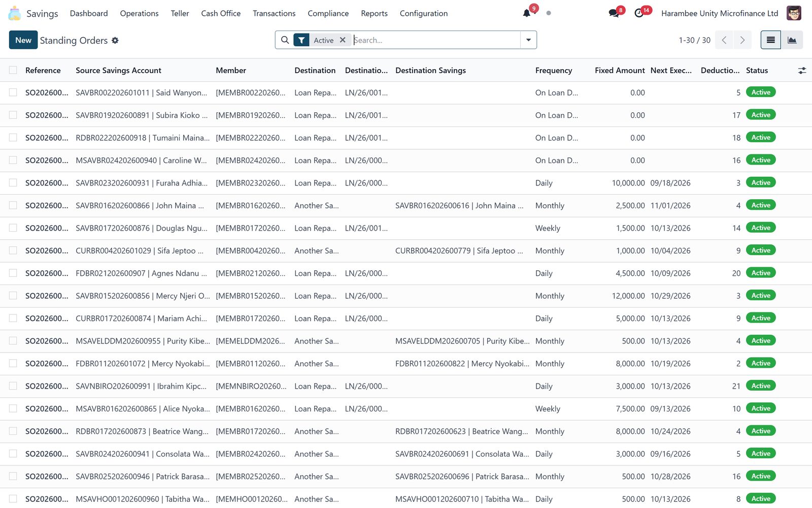Open the user avatar menu

(x=794, y=13)
